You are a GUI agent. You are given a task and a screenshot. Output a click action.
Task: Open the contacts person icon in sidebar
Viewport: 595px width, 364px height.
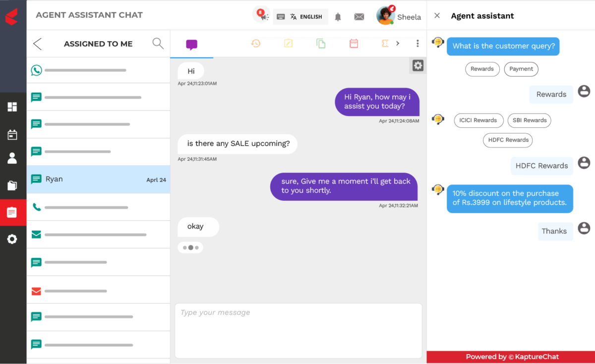[x=12, y=158]
